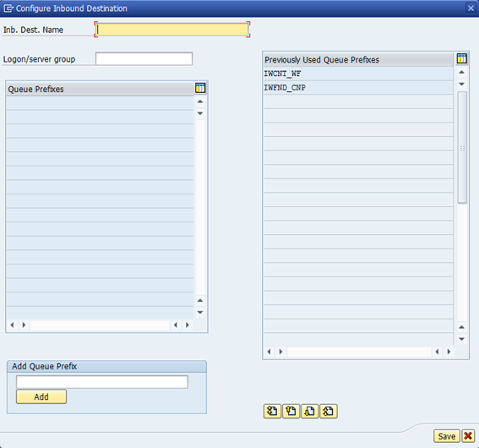The width and height of the screenshot is (479, 448).
Task: Cancel the dialog with red X icon
Action: pos(468,436)
